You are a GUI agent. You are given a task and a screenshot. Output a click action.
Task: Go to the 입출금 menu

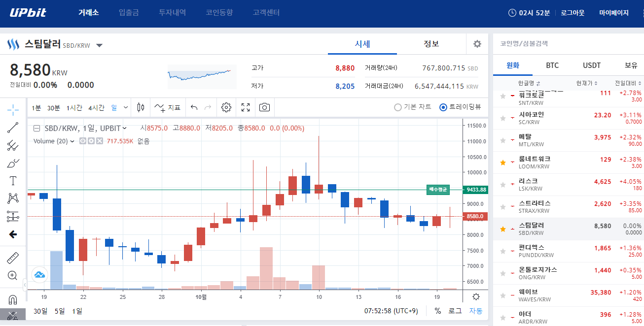pyautogui.click(x=129, y=13)
